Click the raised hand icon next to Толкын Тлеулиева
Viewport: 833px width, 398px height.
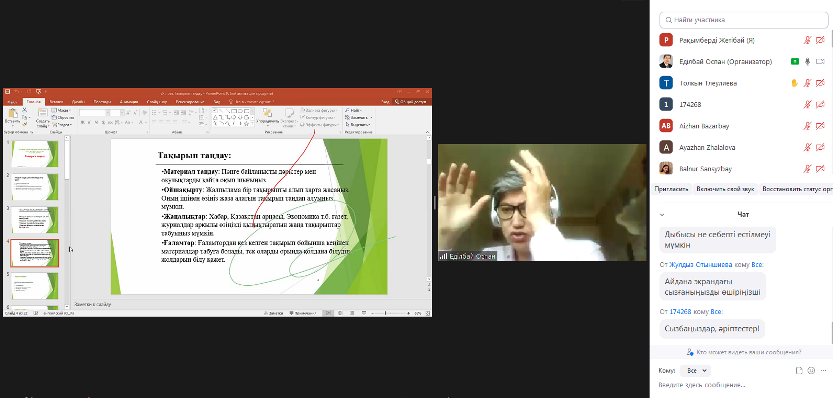click(795, 83)
